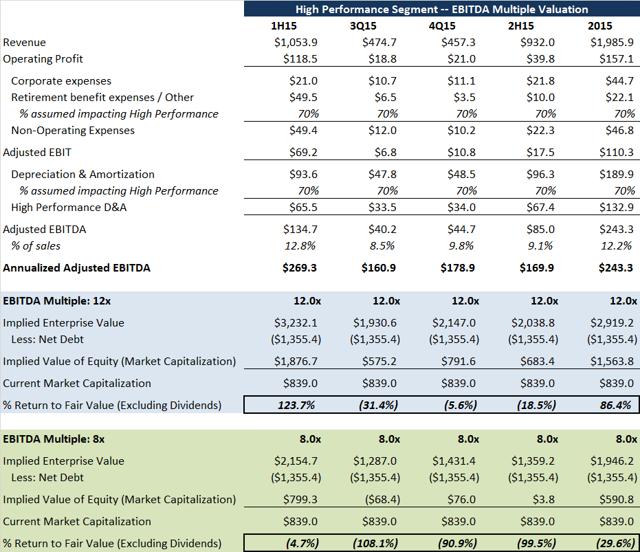Click retirement benefit value $49.5

303,98
